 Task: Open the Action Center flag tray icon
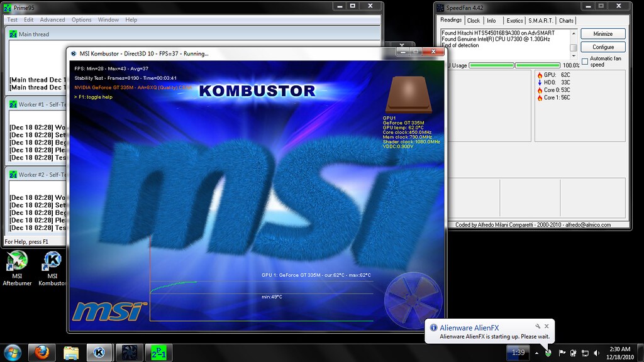[x=562, y=353]
